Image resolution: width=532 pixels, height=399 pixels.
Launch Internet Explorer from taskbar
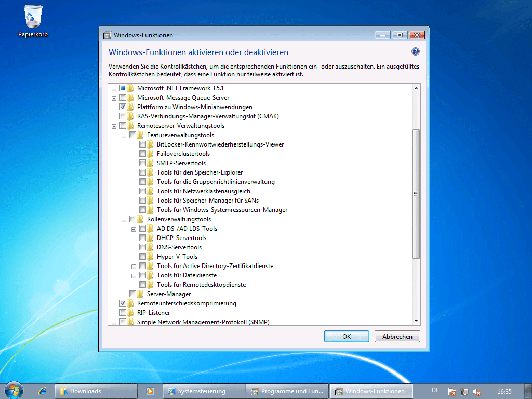(x=43, y=391)
